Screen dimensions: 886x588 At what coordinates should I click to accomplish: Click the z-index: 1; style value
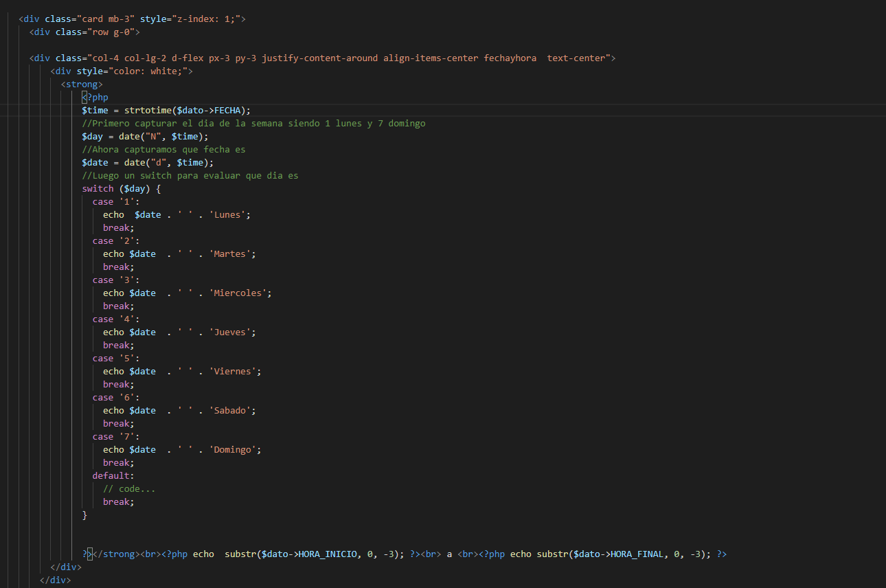(x=207, y=19)
